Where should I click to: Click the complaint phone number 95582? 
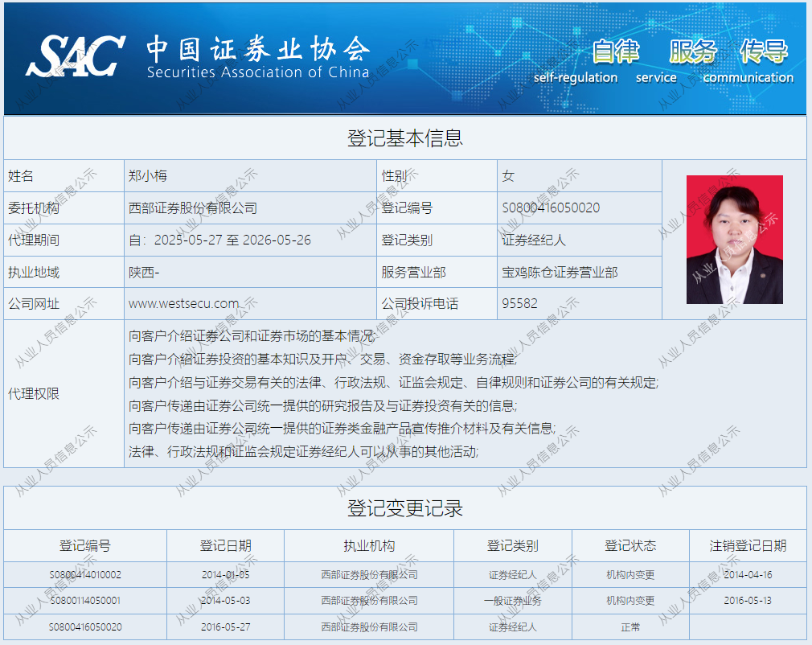[519, 304]
